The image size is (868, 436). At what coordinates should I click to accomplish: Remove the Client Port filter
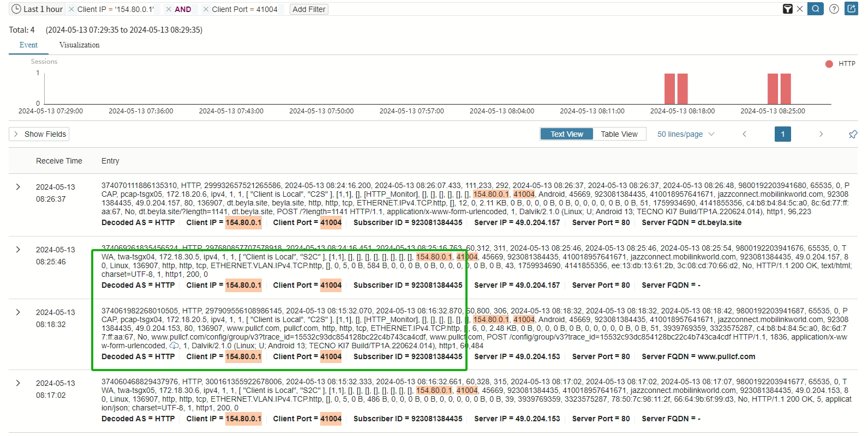[206, 9]
